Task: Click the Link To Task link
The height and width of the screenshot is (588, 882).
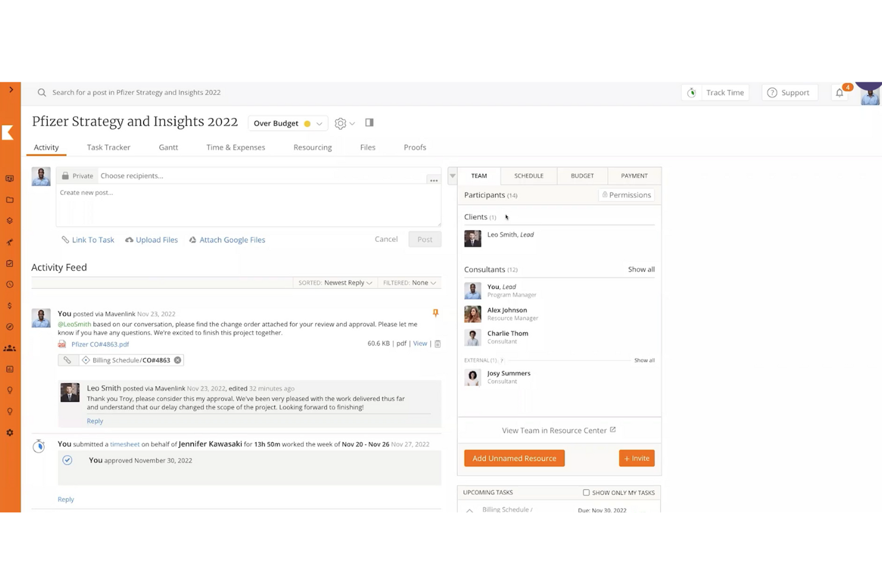Action: 88,239
